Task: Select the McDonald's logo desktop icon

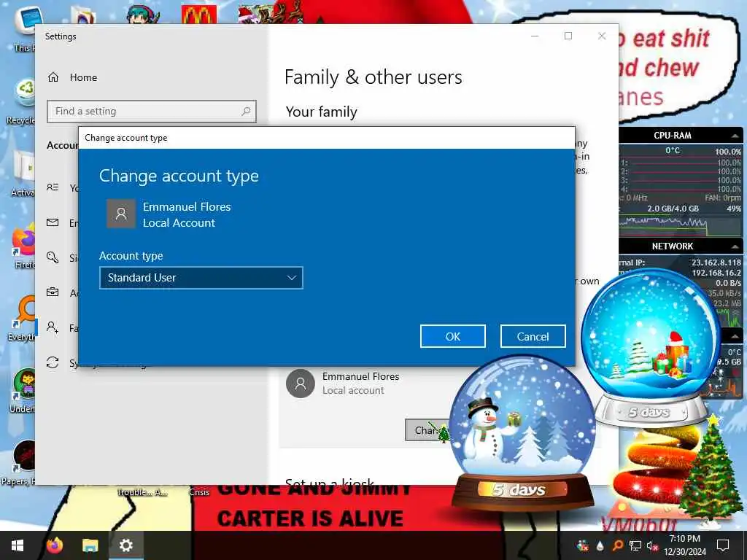Action: pos(199,14)
